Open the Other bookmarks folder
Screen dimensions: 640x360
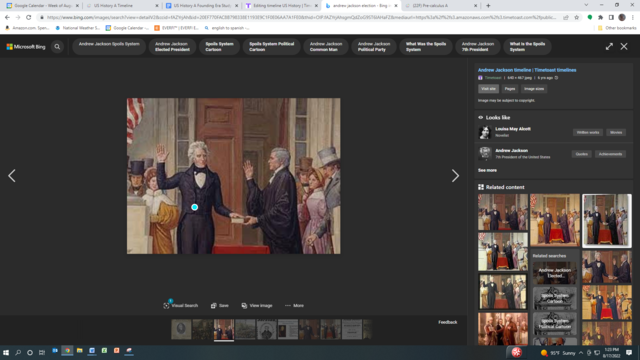pyautogui.click(x=617, y=28)
